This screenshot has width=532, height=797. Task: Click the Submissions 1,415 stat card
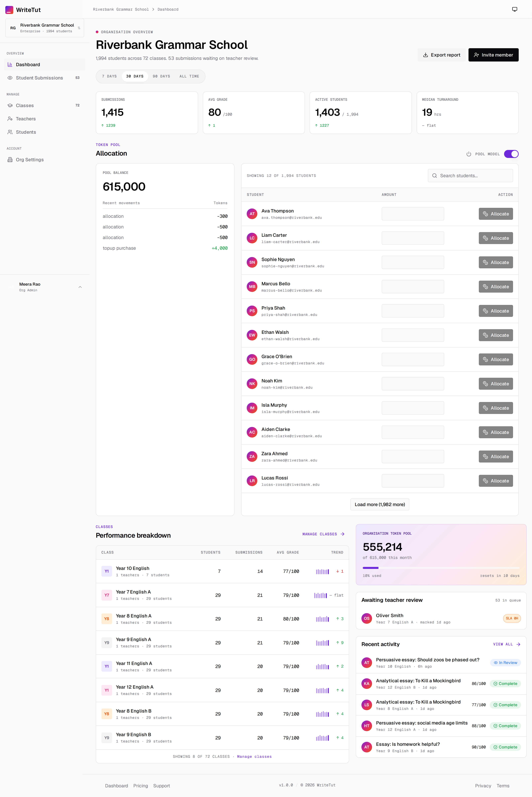point(147,113)
